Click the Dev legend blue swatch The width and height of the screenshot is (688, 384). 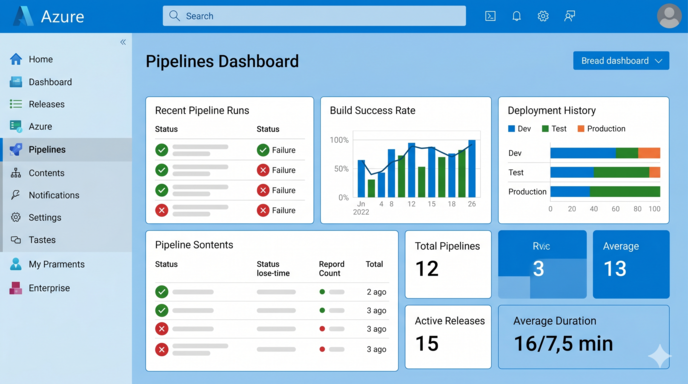[511, 129]
